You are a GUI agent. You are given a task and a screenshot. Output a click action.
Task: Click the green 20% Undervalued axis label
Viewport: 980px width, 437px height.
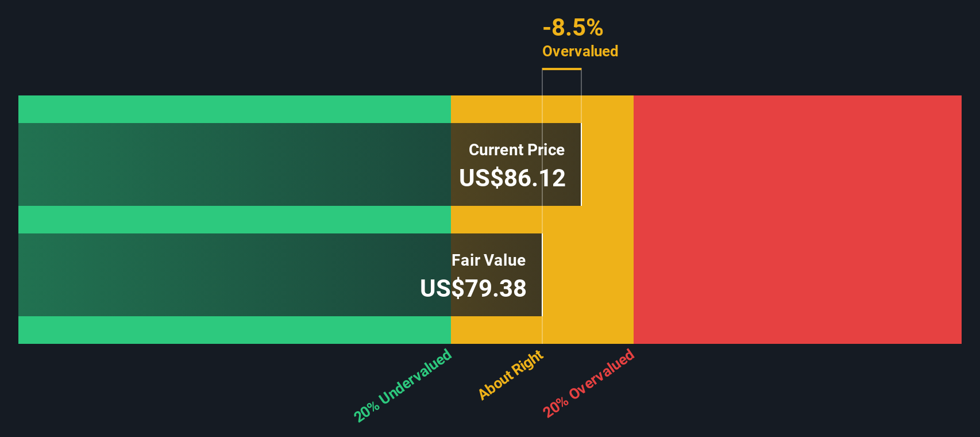tap(403, 385)
